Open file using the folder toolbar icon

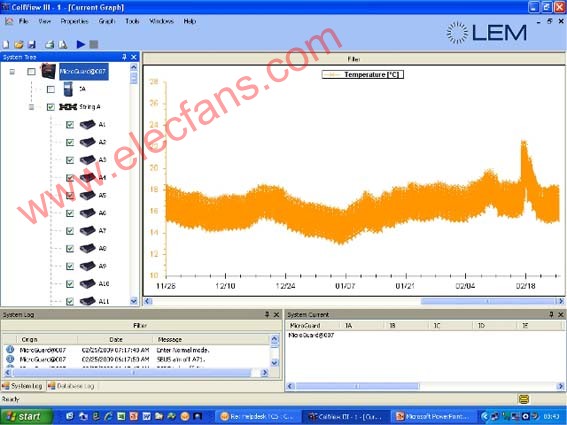(19, 44)
